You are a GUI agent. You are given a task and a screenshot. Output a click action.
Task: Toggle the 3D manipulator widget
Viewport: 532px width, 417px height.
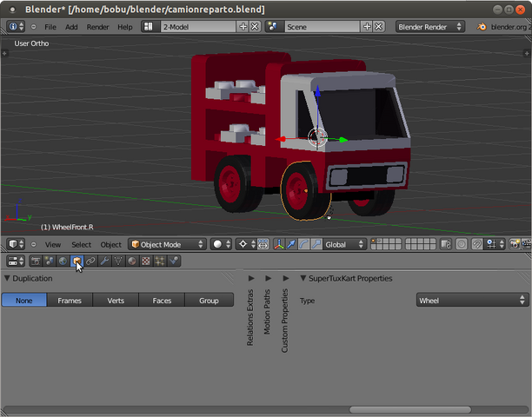[278, 244]
